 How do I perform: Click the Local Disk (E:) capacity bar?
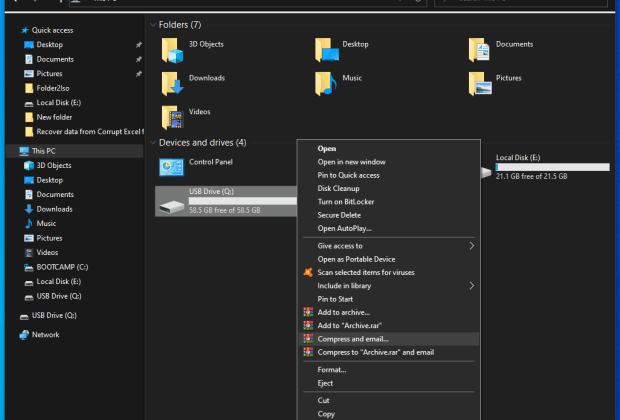click(552, 168)
